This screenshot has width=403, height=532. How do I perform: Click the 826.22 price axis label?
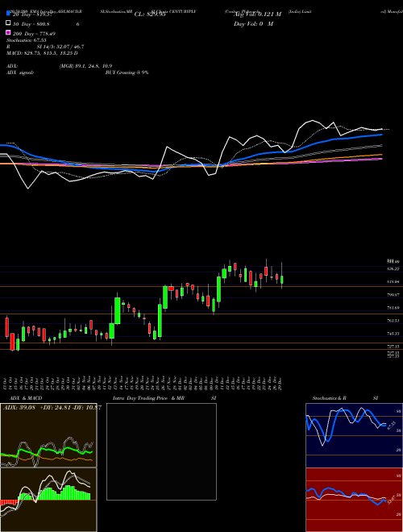393,268
